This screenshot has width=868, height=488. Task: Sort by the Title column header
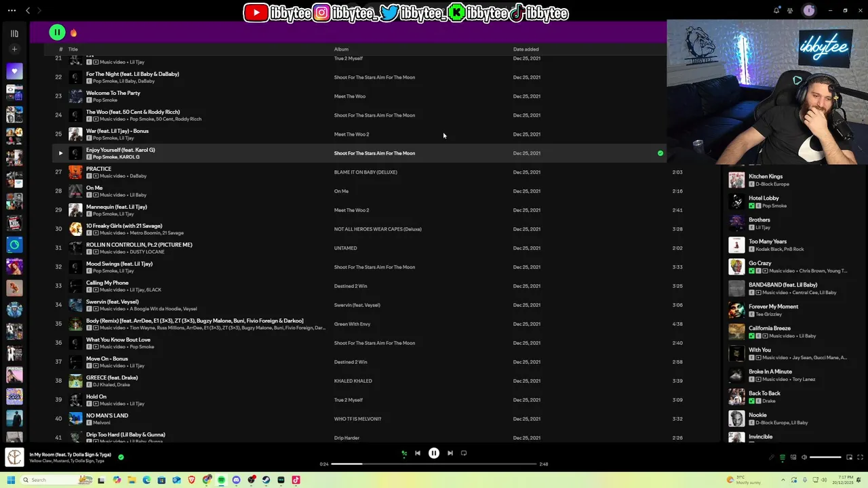coord(73,49)
